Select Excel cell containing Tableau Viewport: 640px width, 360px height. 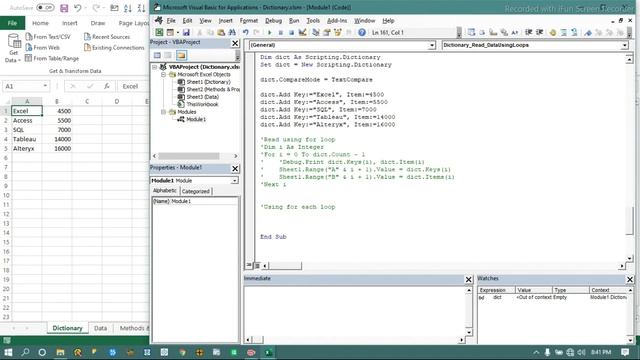pyautogui.click(x=27, y=139)
